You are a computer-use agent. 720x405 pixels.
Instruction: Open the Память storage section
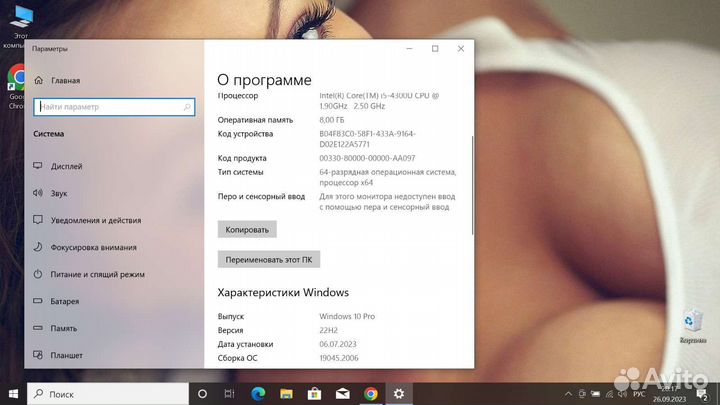point(55,328)
